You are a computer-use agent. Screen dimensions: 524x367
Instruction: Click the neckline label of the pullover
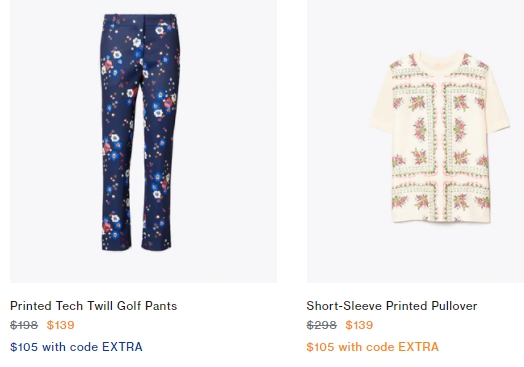[x=439, y=60]
